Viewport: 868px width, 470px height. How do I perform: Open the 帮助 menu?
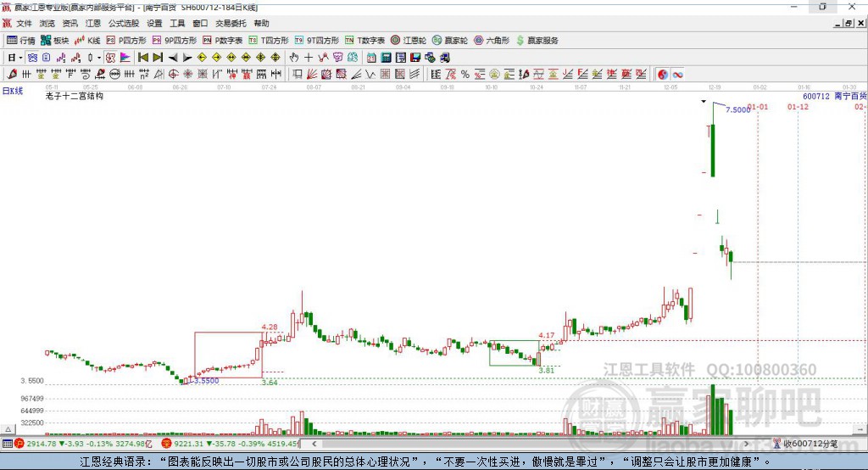pos(261,23)
